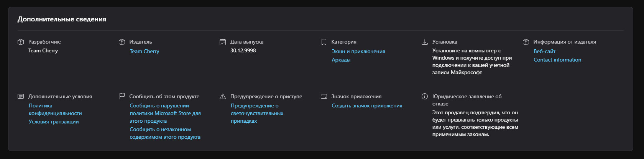Click the app badge icon beside Значок приложения
The image size is (644, 159).
click(324, 96)
